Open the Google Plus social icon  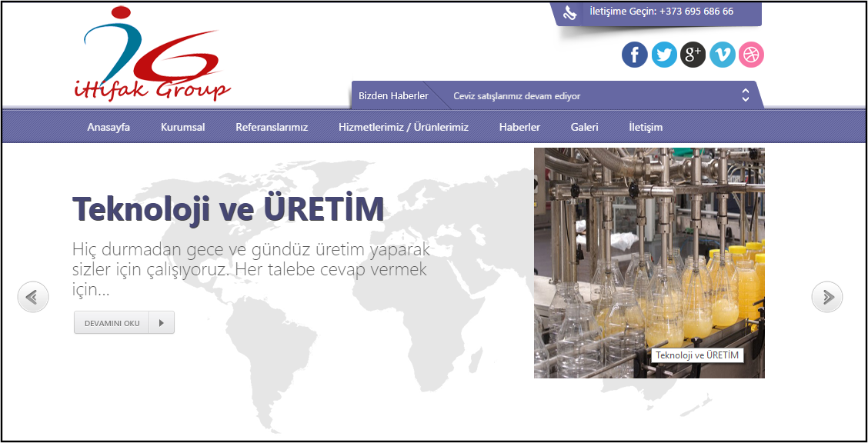click(x=693, y=55)
